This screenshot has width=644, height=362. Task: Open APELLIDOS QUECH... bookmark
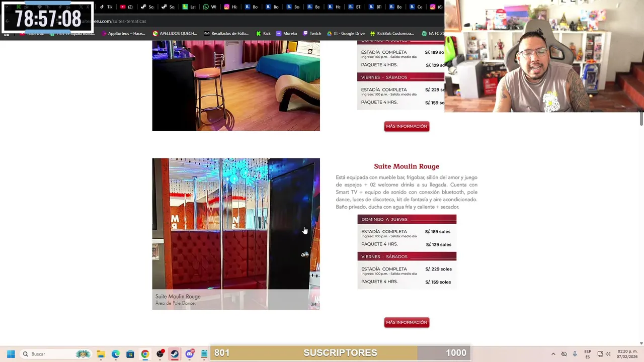[175, 34]
